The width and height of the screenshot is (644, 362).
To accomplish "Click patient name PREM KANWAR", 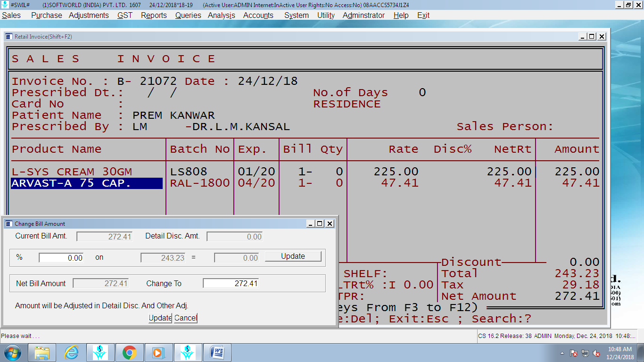I will point(173,115).
